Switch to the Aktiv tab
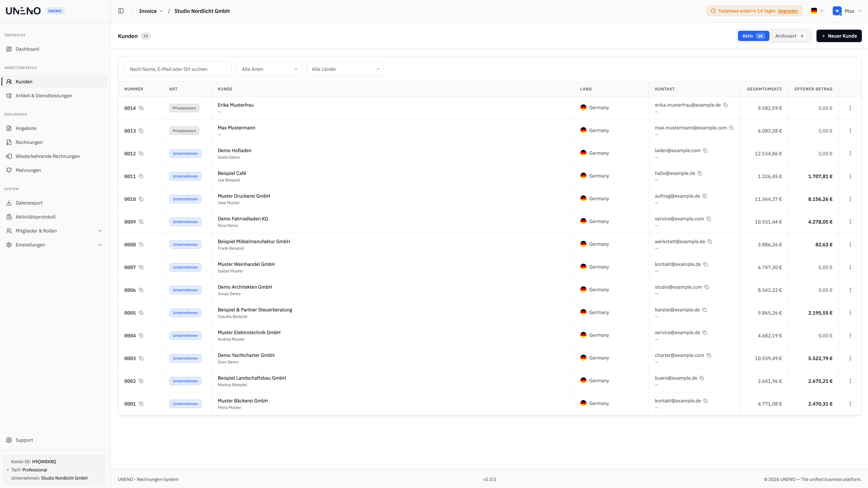The height and width of the screenshot is (488, 868). [753, 36]
